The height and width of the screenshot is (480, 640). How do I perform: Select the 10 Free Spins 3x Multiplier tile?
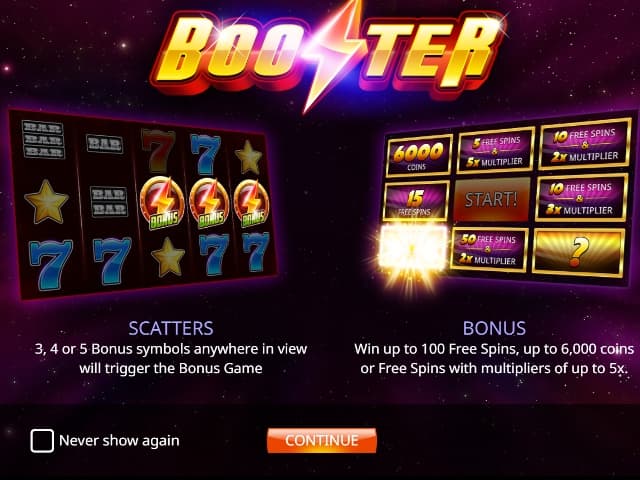tap(581, 198)
